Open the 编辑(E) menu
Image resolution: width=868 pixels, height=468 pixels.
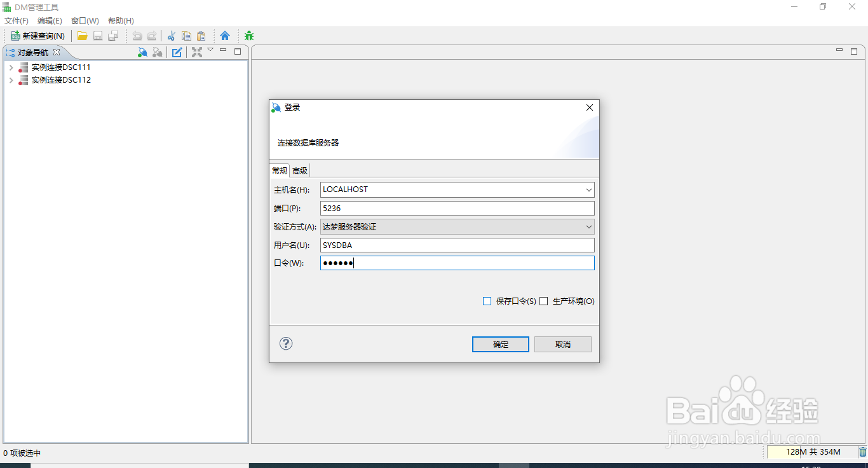pyautogui.click(x=50, y=21)
